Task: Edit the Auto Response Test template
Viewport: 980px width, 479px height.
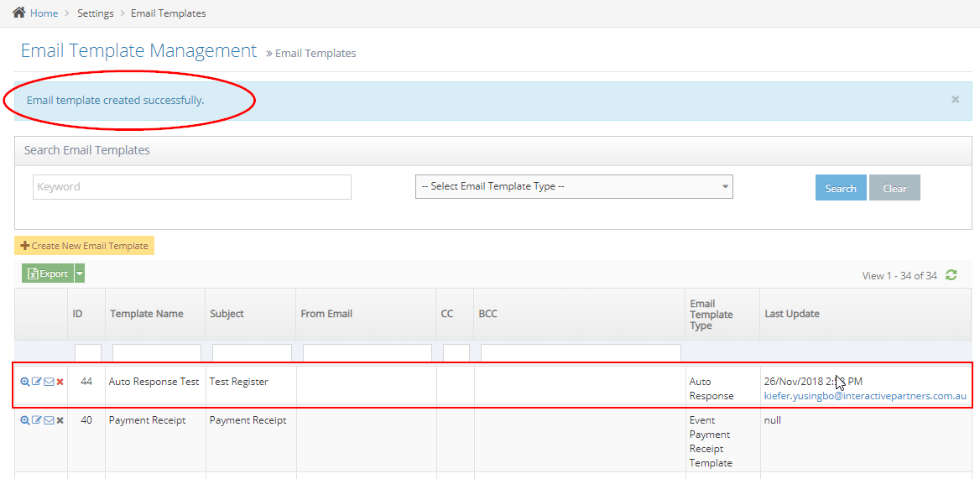Action: [x=37, y=383]
